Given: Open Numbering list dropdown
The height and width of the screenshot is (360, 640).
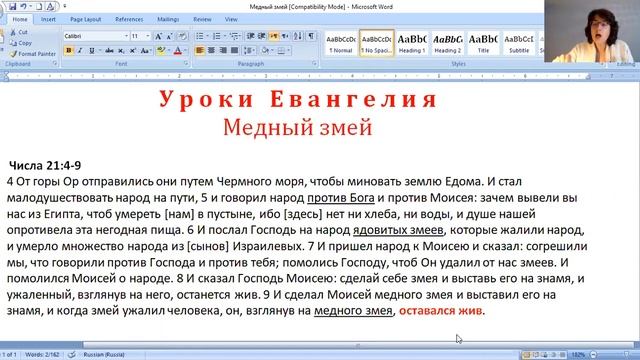Looking at the screenshot, I should (225, 36).
